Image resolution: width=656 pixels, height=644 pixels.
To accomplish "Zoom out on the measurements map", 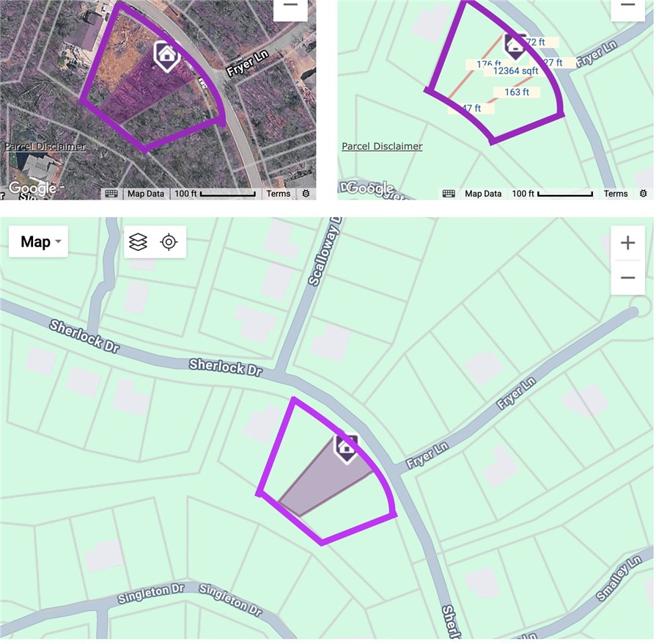I will [628, 6].
